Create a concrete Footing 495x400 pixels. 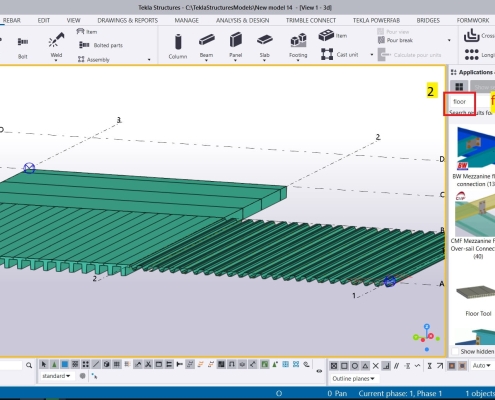[298, 44]
